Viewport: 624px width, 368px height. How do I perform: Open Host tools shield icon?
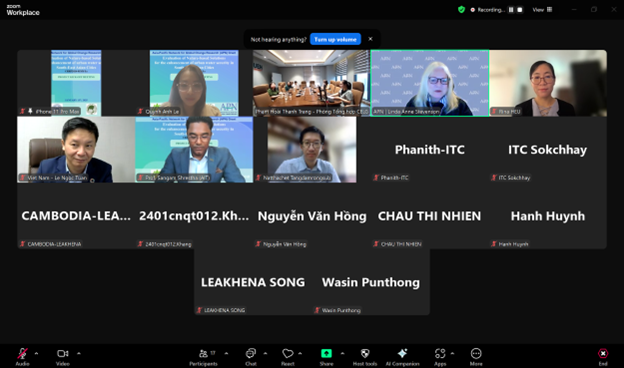click(x=365, y=356)
